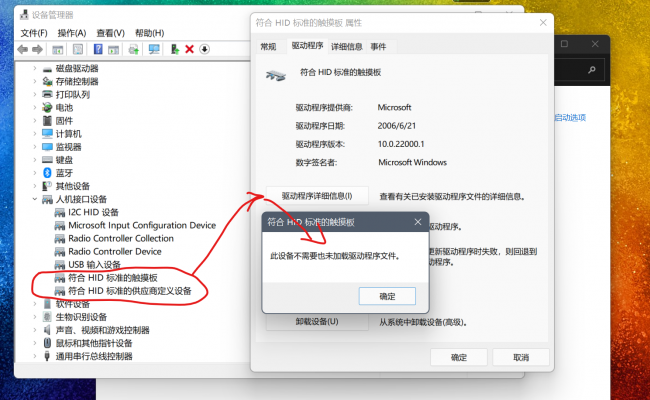Select 符合 HID 标准的供应商定义设备
This screenshot has height=400, width=650.
[x=130, y=291]
